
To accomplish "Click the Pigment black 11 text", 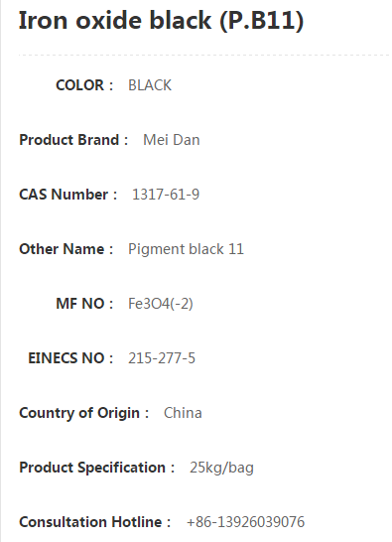I will [186, 249].
